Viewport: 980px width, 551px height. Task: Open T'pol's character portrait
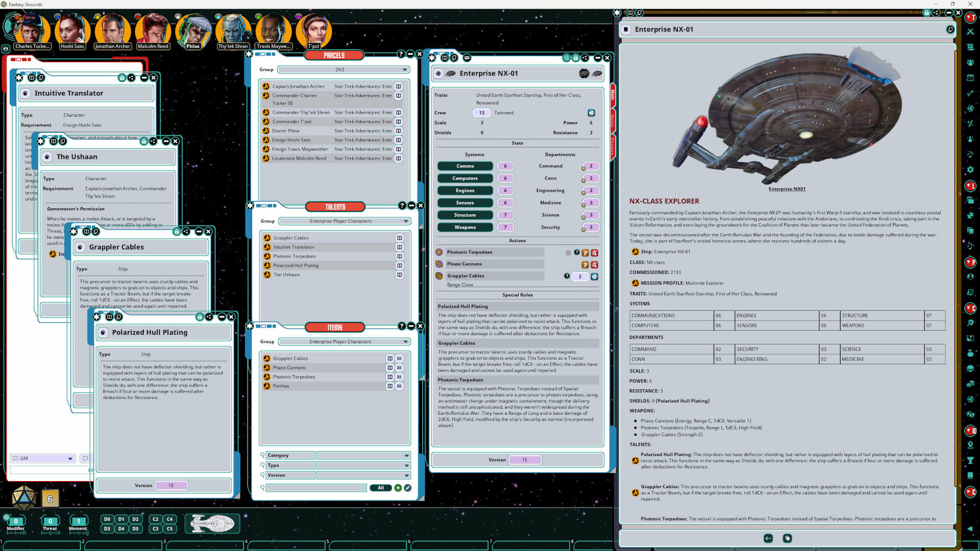coord(314,30)
